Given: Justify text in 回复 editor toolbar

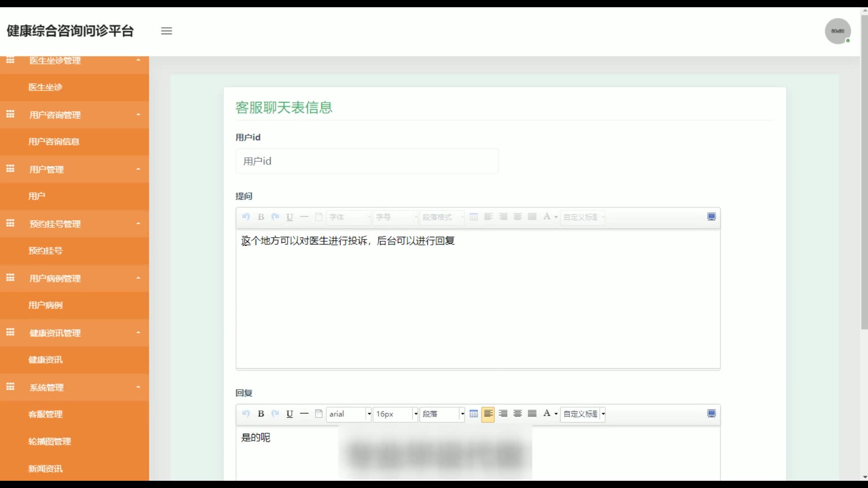Looking at the screenshot, I should pos(532,414).
